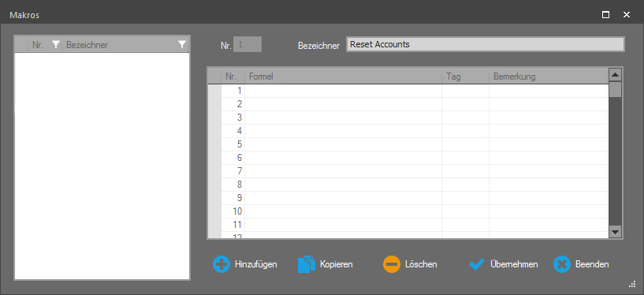Maximize the Makros window
Image resolution: width=644 pixels, height=295 pixels.
coord(605,15)
